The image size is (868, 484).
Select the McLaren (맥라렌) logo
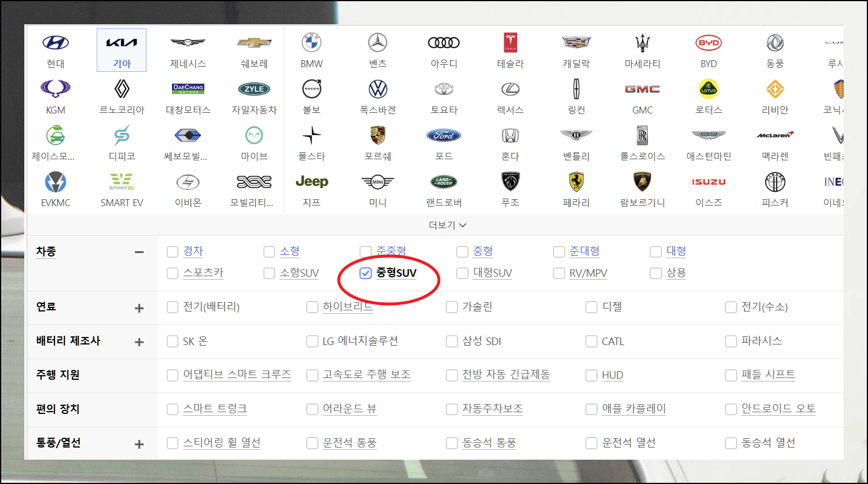pyautogui.click(x=775, y=135)
